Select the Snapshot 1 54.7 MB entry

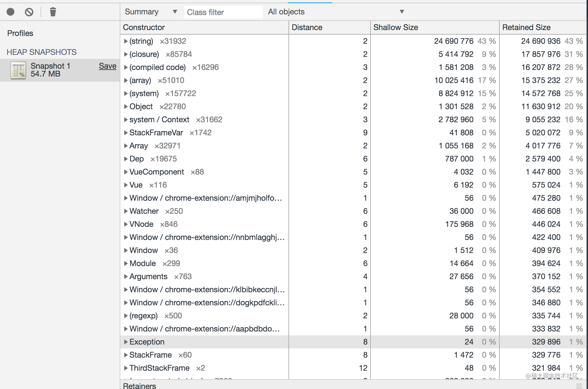[x=60, y=70]
